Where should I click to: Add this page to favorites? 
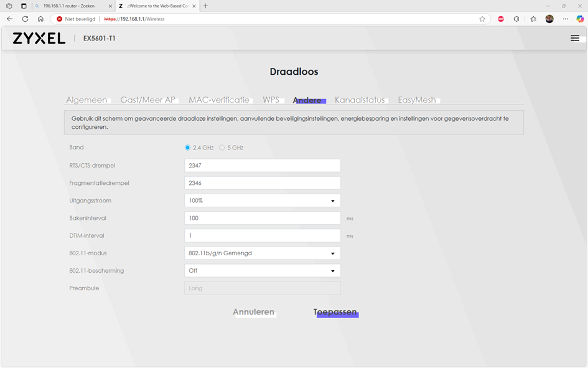[482, 19]
